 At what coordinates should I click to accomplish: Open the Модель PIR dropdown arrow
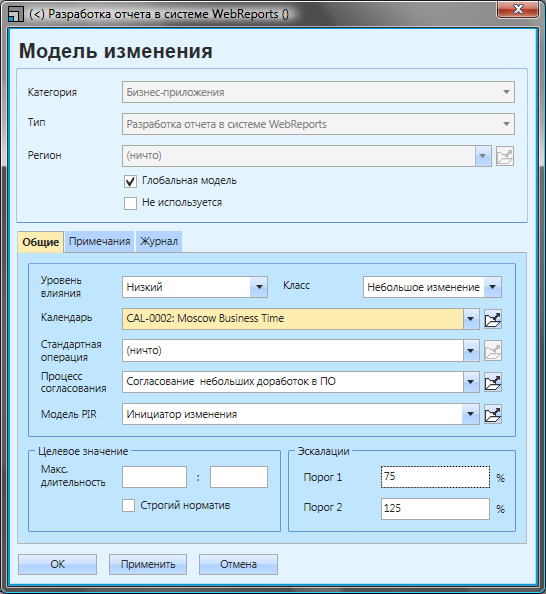click(x=471, y=414)
